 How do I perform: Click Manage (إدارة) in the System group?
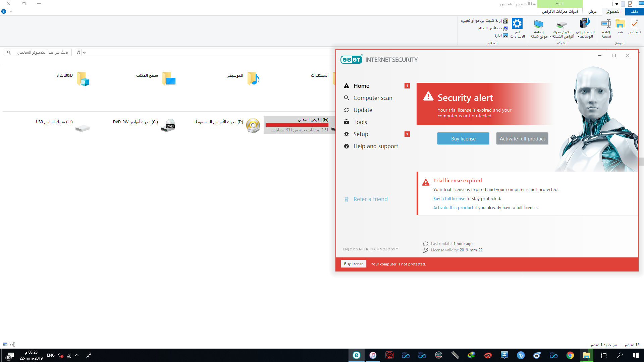[501, 36]
